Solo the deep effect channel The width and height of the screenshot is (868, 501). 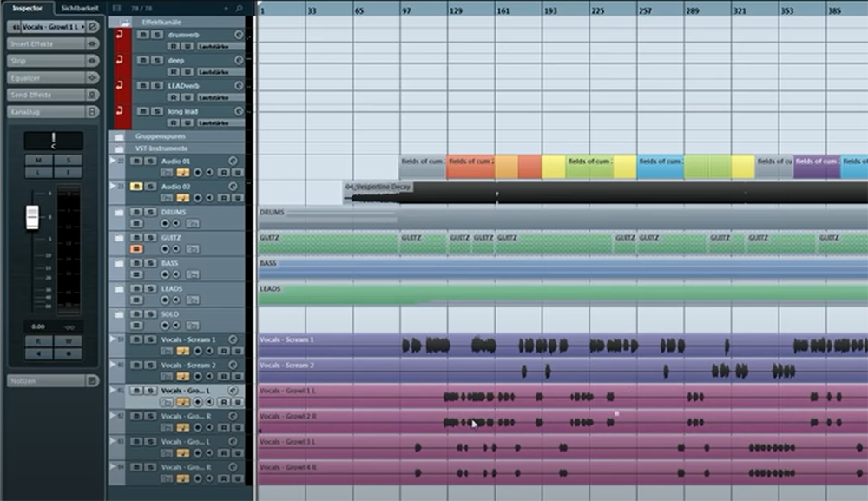tap(156, 60)
